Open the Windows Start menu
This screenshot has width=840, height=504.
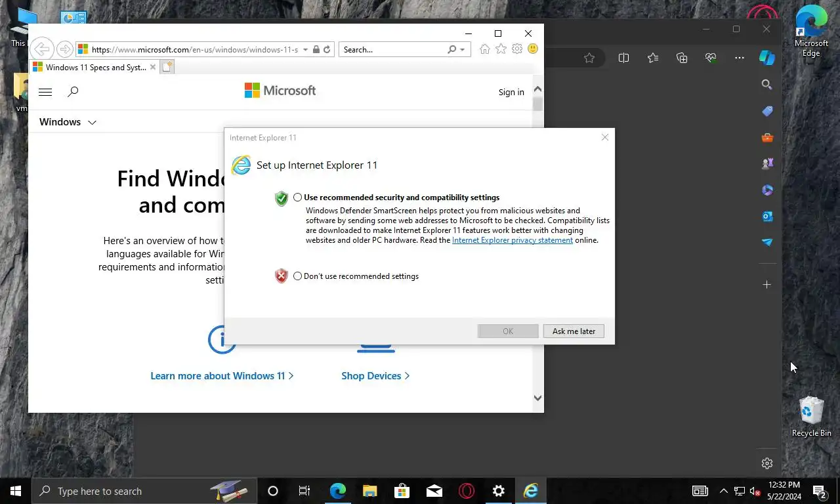[x=16, y=491]
